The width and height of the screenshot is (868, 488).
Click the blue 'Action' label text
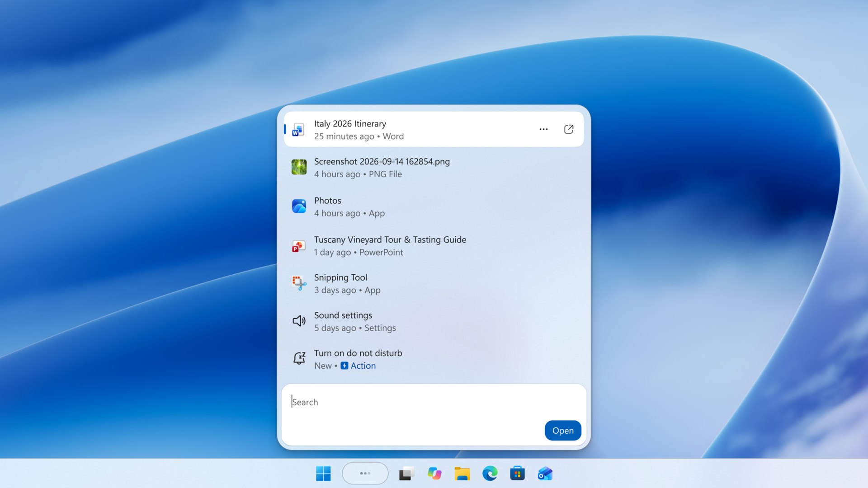click(x=363, y=366)
